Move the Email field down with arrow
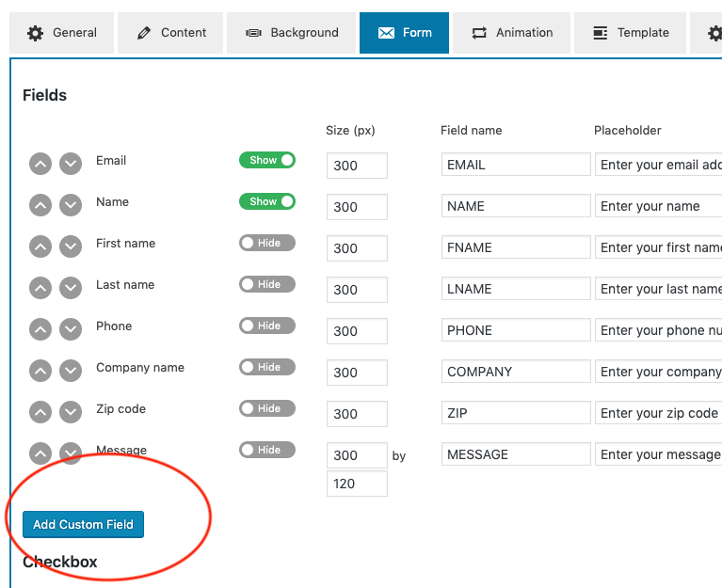722x588 pixels. click(71, 164)
